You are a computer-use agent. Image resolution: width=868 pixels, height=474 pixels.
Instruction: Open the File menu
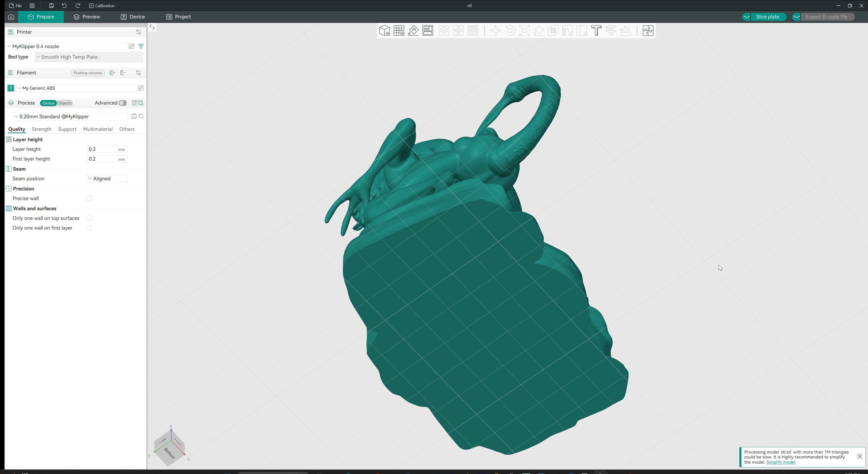(x=16, y=6)
